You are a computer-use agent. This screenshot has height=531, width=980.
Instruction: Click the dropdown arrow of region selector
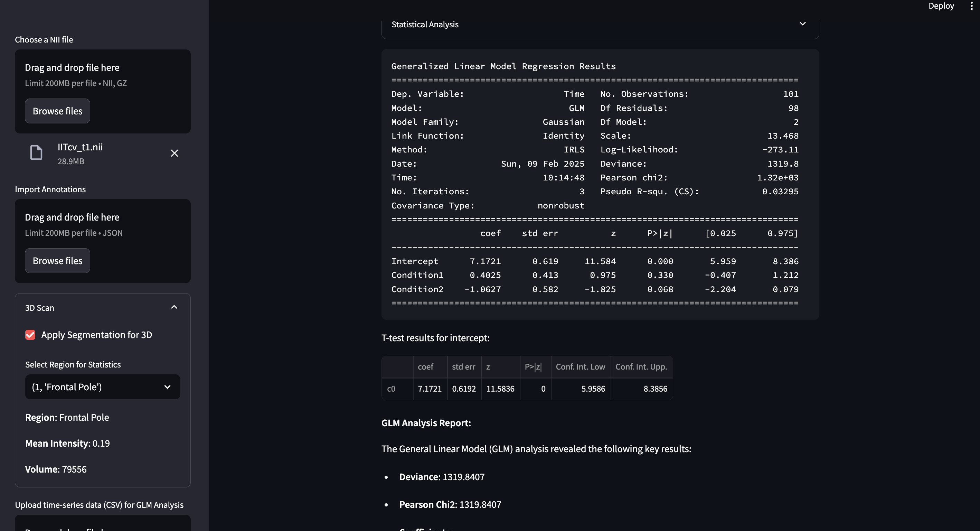[167, 387]
